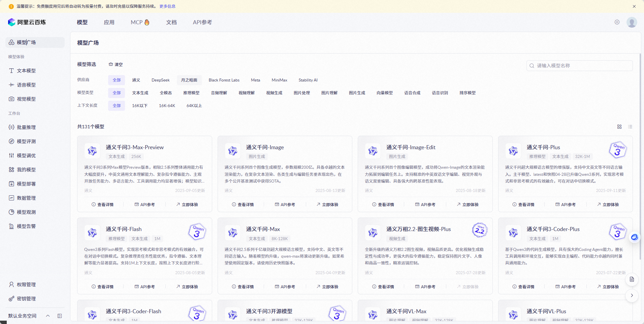Click the 阿里云百炼 logo
The width and height of the screenshot is (644, 324).
27,22
